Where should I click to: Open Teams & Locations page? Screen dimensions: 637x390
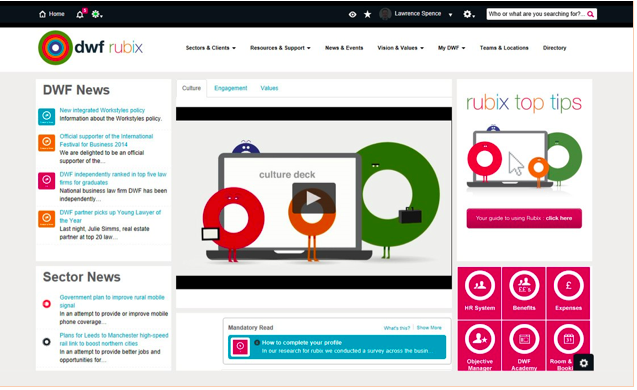coord(504,48)
